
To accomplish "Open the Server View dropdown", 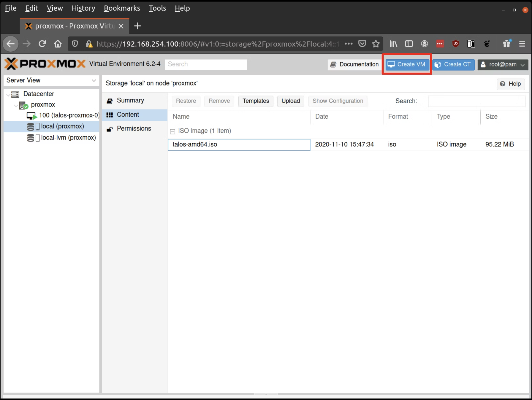I will point(94,80).
